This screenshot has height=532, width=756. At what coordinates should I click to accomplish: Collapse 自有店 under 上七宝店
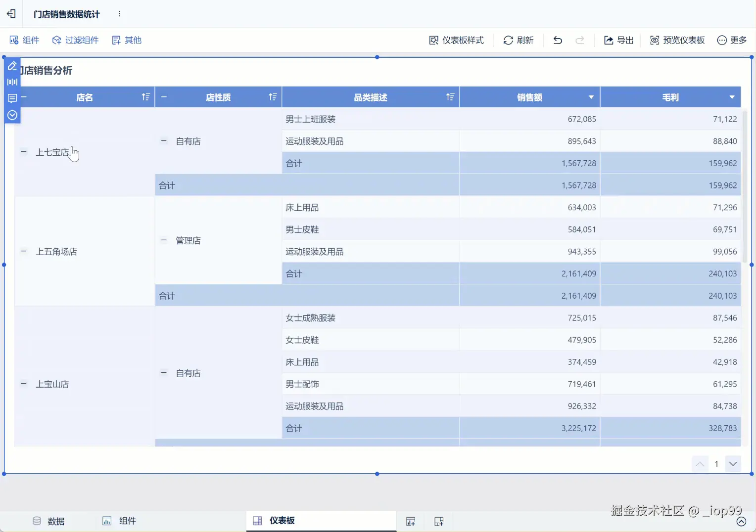pyautogui.click(x=164, y=141)
